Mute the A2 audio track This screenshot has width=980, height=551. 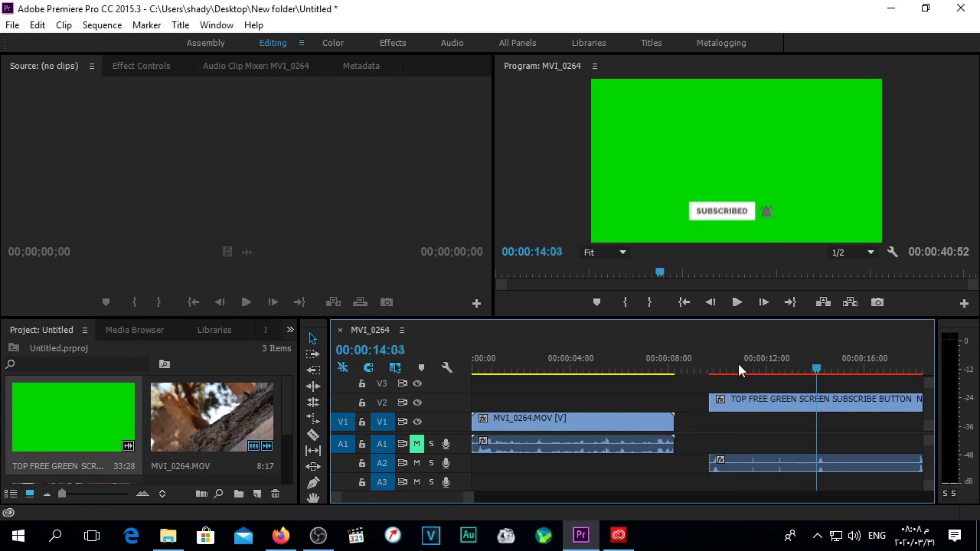click(x=416, y=463)
